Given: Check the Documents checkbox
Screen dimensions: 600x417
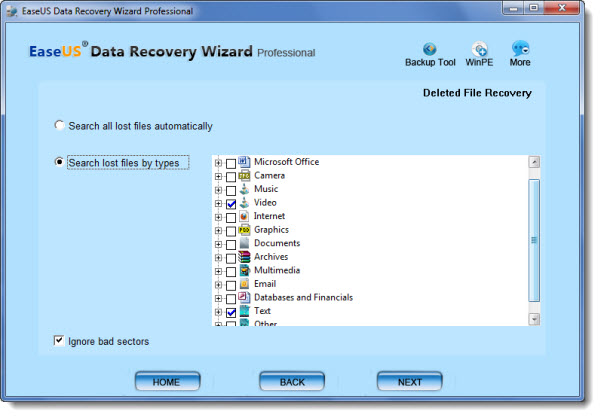Looking at the screenshot, I should [x=231, y=245].
